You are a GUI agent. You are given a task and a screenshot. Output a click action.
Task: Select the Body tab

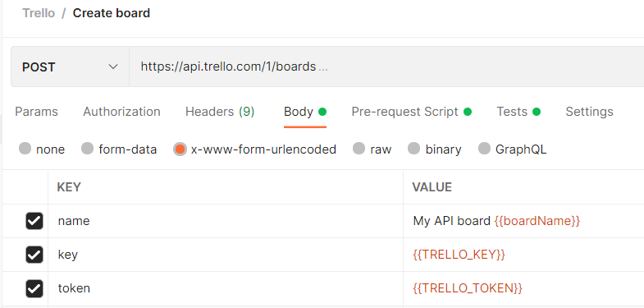click(304, 112)
